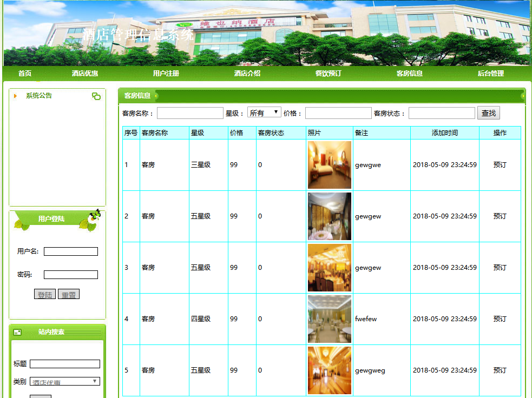The height and width of the screenshot is (398, 532).
Task: Click 预订 for room row 1
Action: [500, 165]
